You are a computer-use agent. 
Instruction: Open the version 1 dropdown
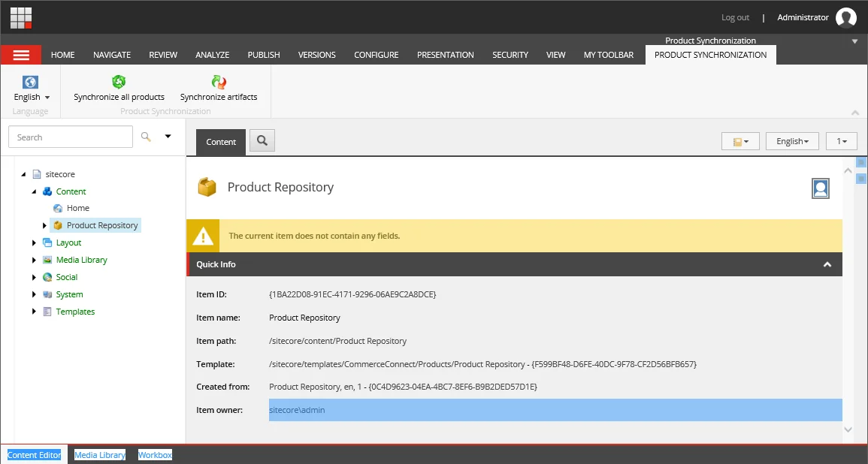pos(842,142)
